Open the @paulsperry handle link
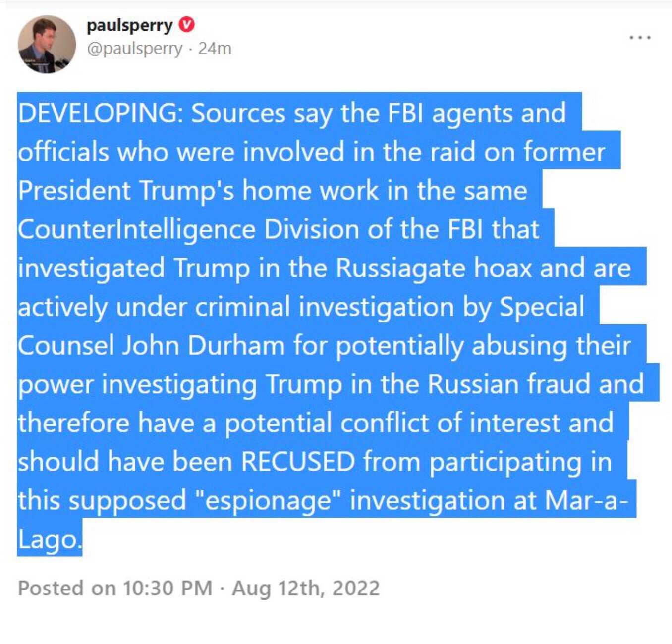This screenshot has height=644, width=672. 134,49
